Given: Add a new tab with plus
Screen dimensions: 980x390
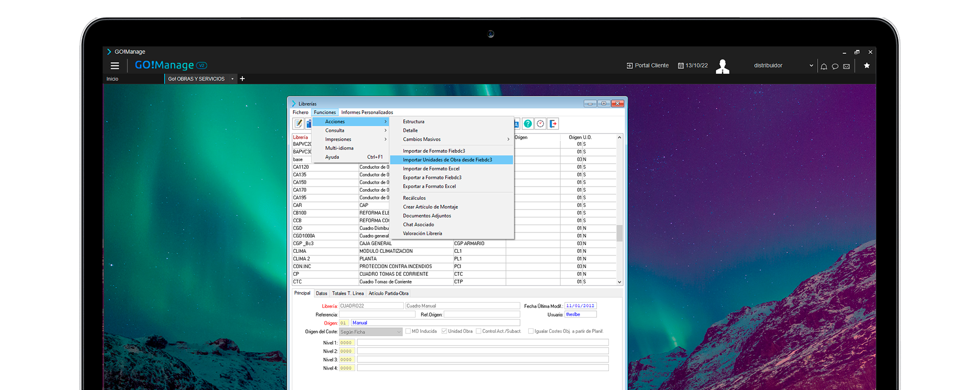Looking at the screenshot, I should point(242,79).
